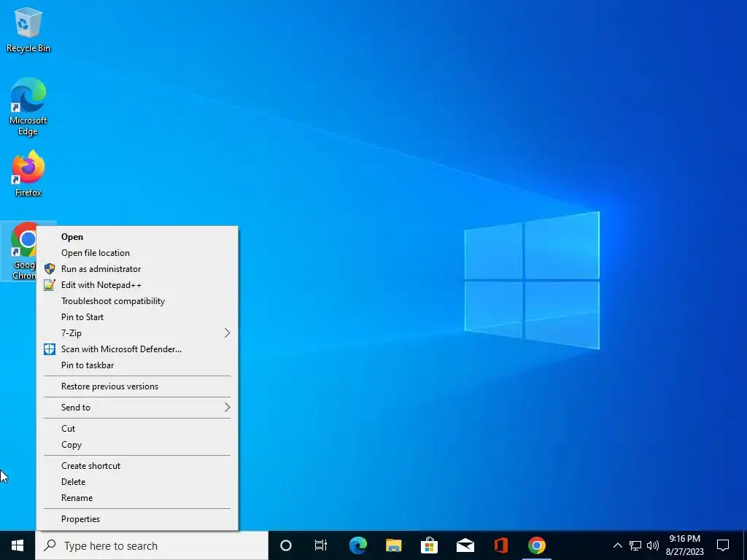Screen dimensions: 747x560
Task: Expand the Send to submenu
Action: 137,407
